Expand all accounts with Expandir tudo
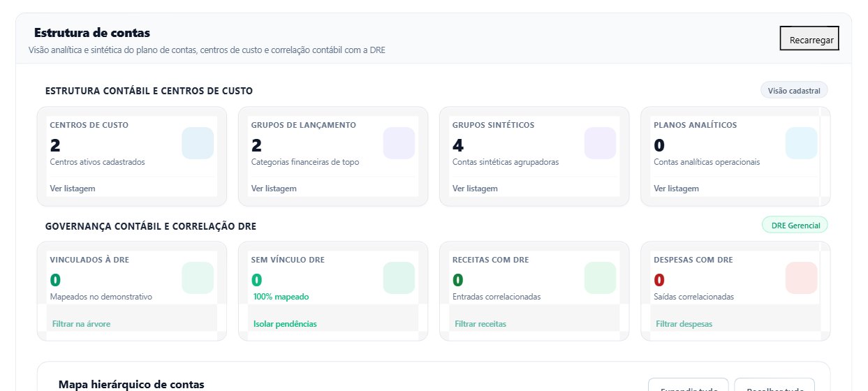This screenshot has height=391, width=868. point(688,385)
